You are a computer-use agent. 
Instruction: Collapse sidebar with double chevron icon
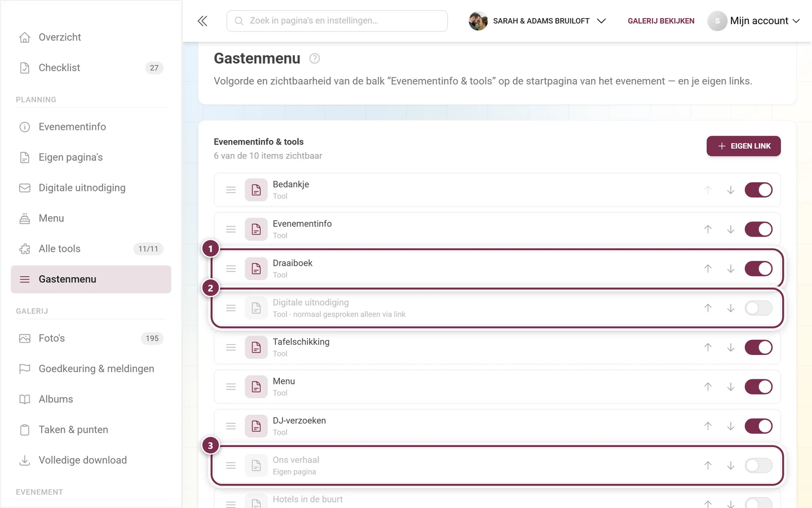coord(202,21)
